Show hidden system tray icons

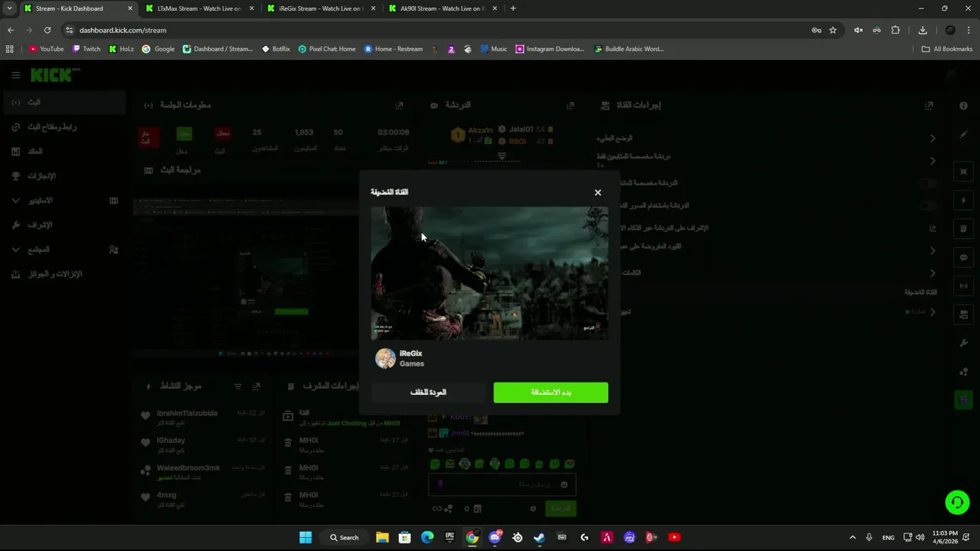(853, 537)
